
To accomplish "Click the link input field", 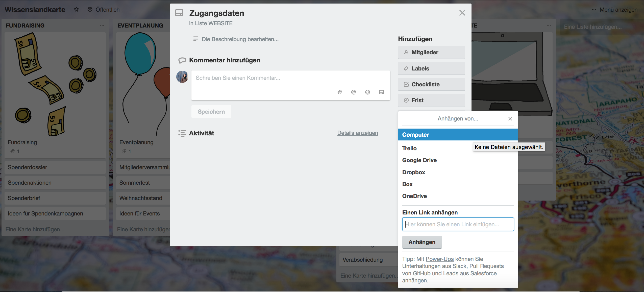I will point(458,224).
